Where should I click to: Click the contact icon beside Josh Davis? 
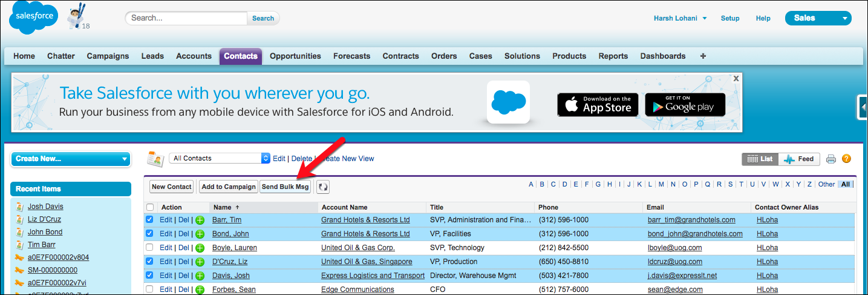click(x=19, y=207)
